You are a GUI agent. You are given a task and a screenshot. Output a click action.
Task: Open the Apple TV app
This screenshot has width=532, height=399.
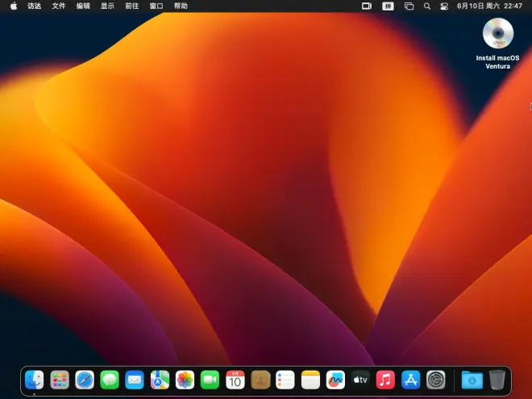[x=360, y=380]
